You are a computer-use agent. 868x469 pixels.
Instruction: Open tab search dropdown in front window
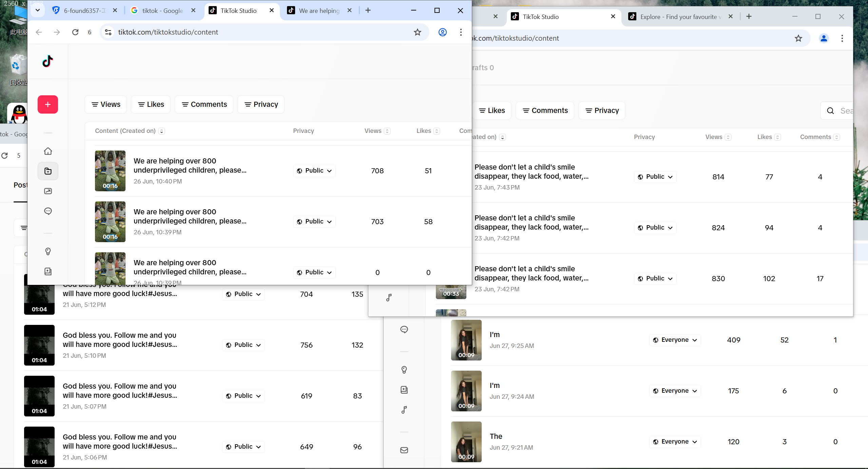(38, 11)
